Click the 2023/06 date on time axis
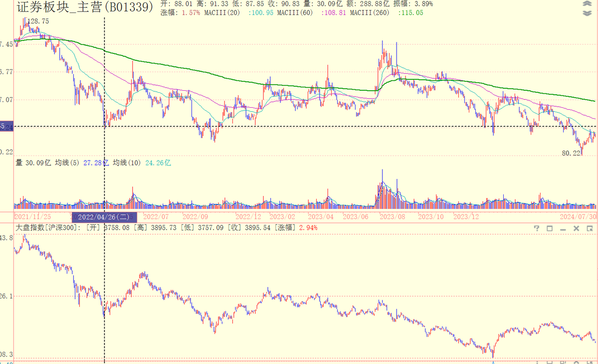 (356, 217)
